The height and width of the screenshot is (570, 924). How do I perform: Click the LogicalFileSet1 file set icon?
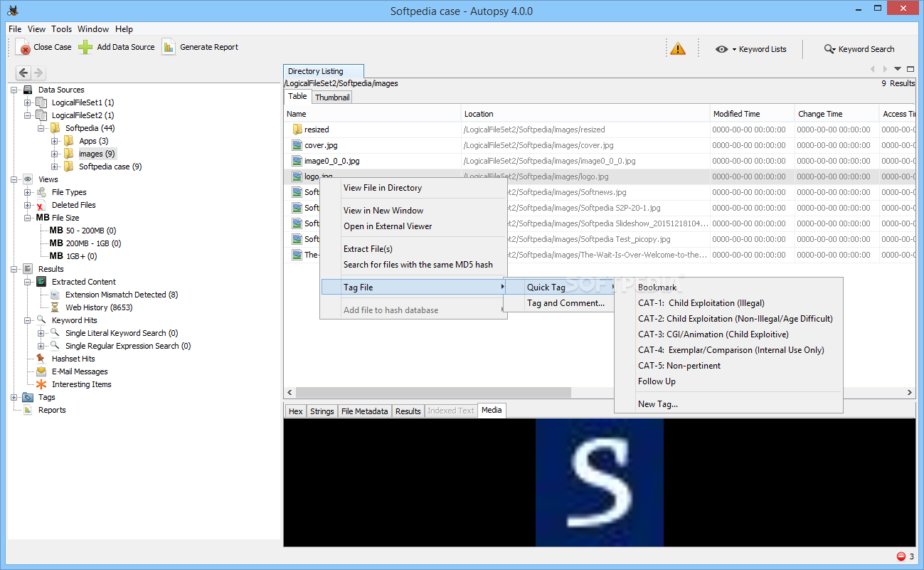pyautogui.click(x=42, y=102)
